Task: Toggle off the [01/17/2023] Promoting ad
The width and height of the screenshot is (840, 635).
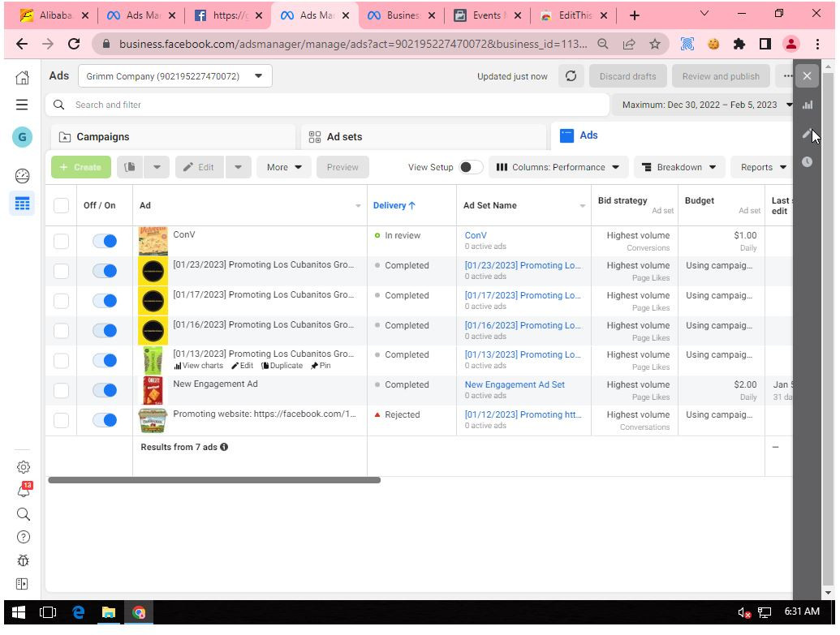Action: point(105,301)
